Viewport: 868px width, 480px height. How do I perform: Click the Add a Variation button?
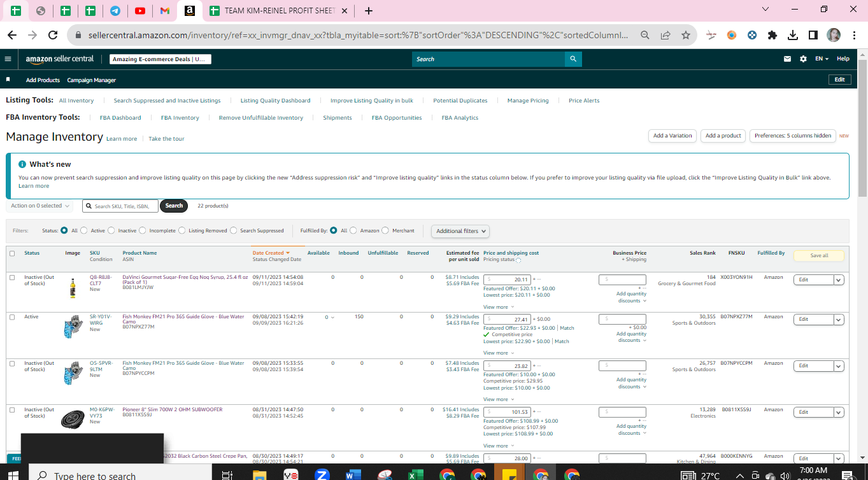pos(672,136)
